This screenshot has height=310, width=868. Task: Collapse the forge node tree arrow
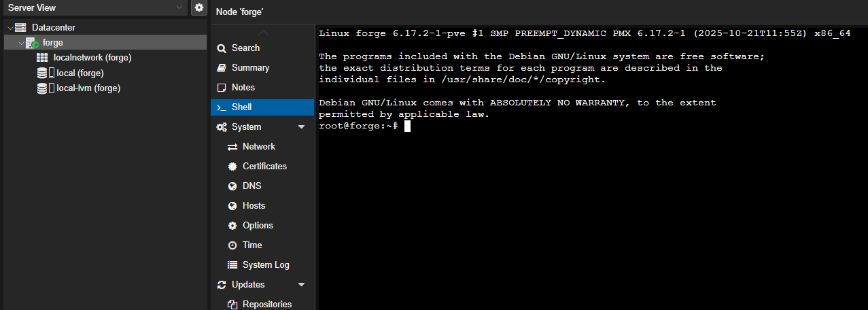pos(20,43)
